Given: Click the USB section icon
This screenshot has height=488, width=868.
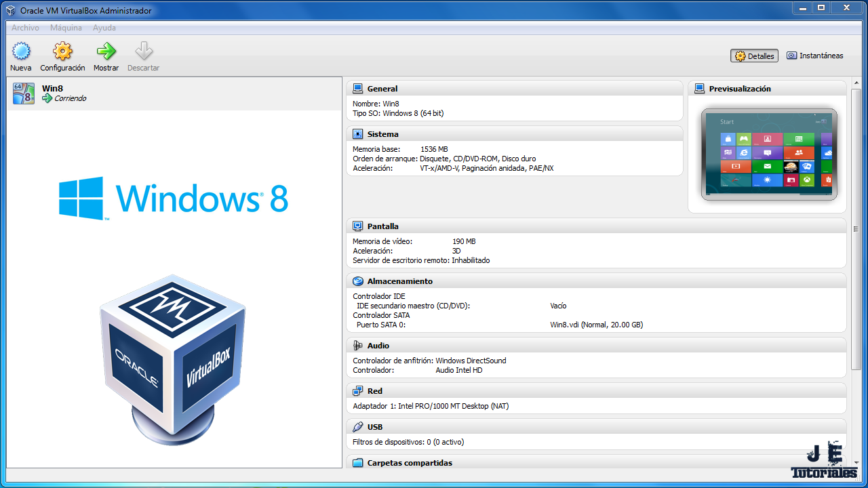Looking at the screenshot, I should (x=358, y=427).
